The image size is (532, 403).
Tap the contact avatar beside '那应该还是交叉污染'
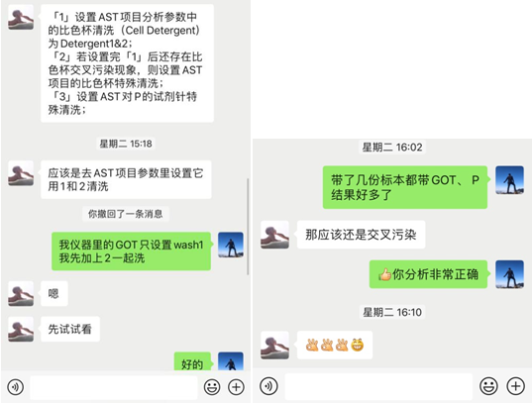click(x=275, y=235)
